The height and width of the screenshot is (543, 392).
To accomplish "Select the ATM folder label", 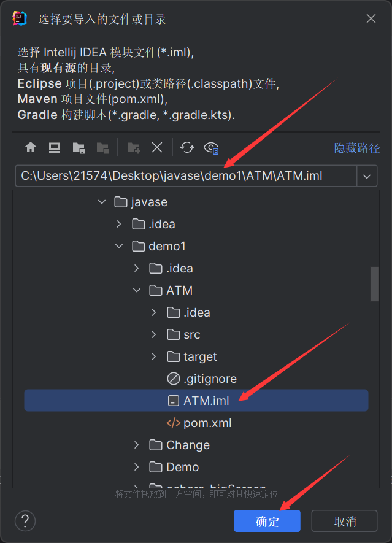I will [x=179, y=290].
